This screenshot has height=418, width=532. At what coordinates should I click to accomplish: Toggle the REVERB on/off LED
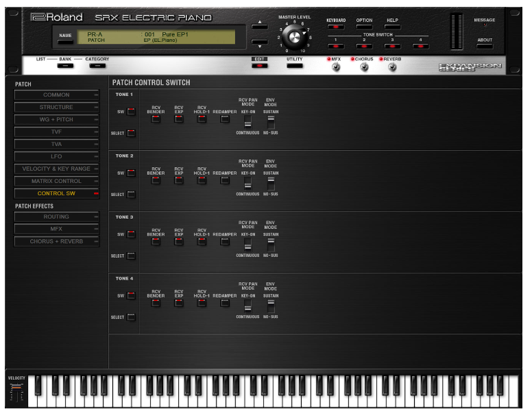[x=381, y=59]
